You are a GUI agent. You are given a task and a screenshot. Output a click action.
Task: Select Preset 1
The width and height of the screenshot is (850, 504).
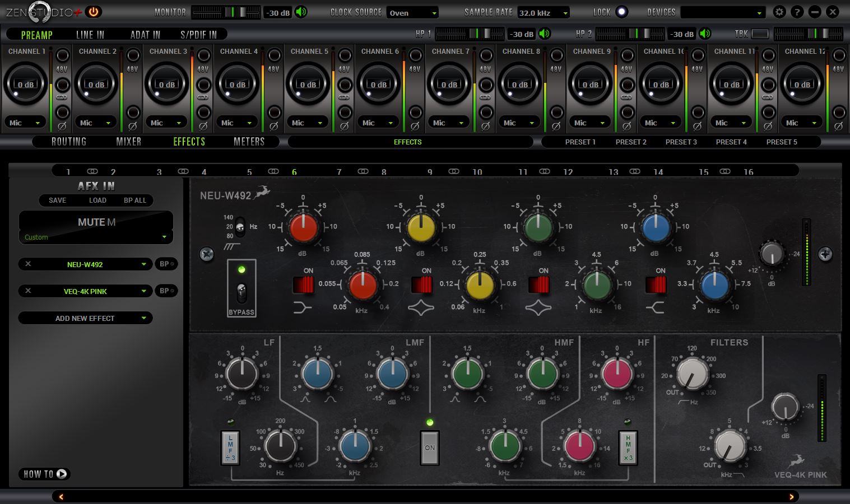[x=580, y=142]
